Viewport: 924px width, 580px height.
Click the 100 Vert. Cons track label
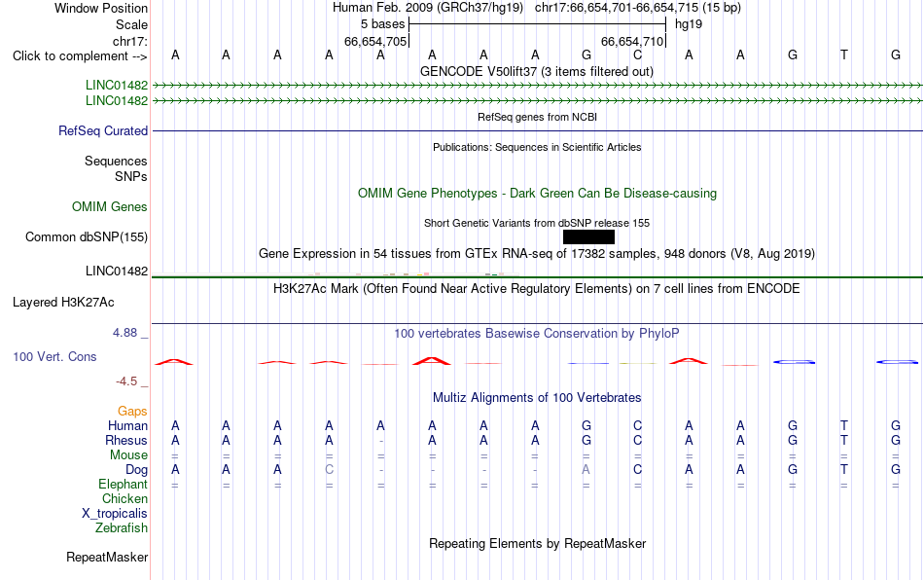click(x=54, y=356)
